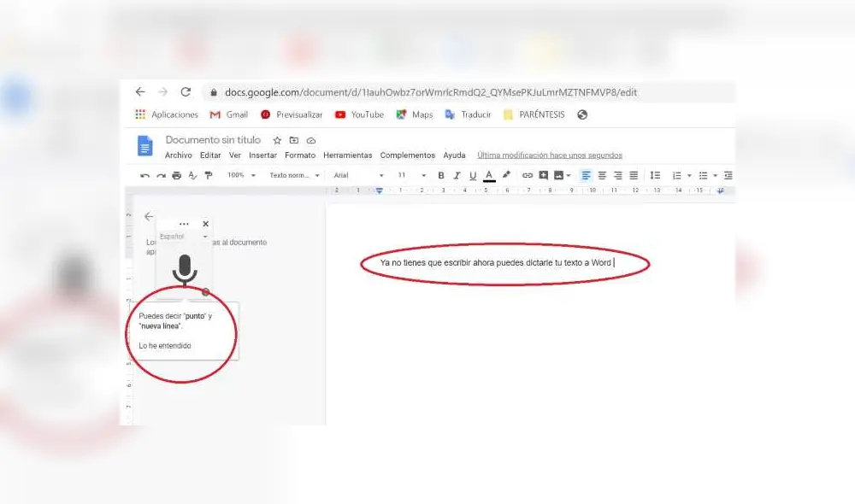Click the Spelling check icon

tap(192, 175)
